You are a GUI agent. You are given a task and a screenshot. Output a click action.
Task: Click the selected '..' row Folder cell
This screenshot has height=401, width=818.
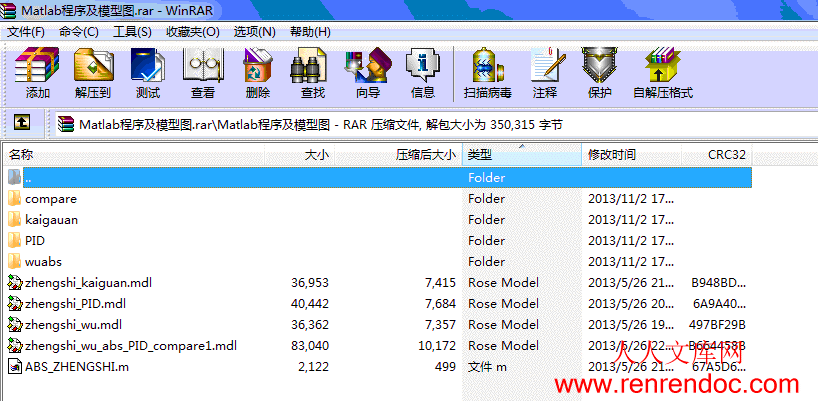tap(487, 177)
